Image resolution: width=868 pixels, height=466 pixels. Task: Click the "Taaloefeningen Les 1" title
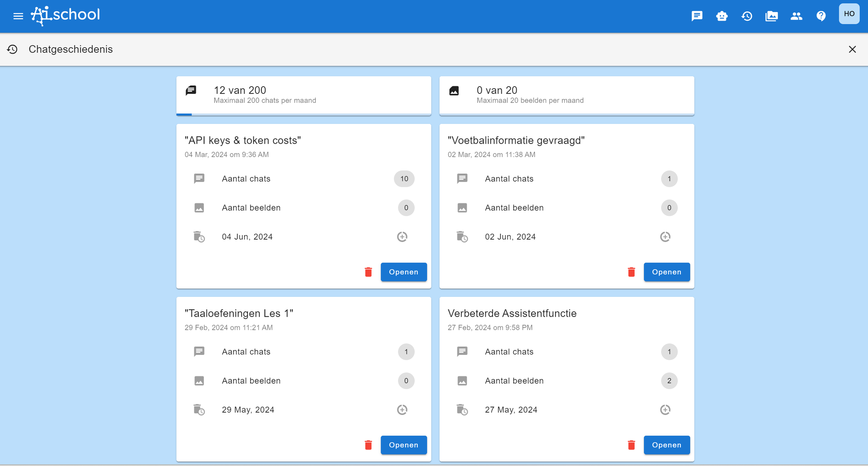click(x=239, y=313)
